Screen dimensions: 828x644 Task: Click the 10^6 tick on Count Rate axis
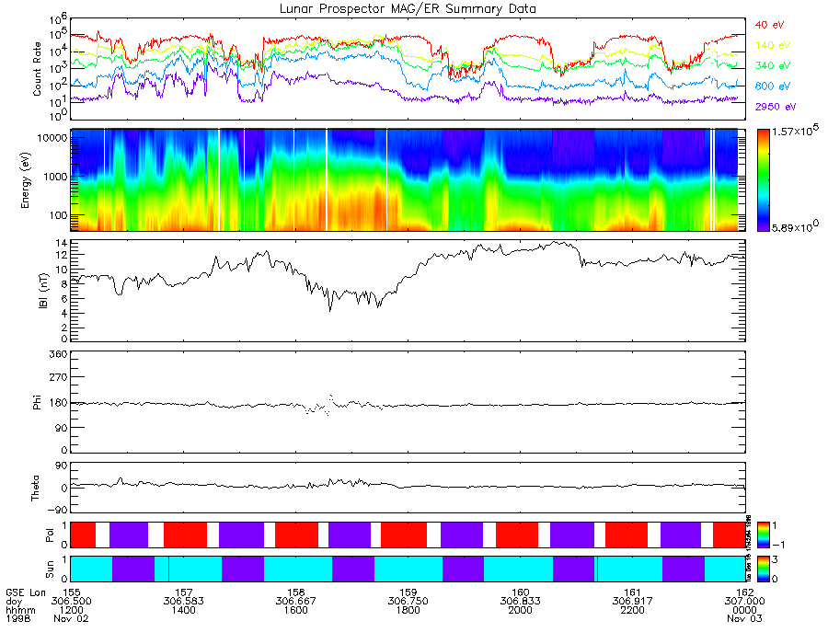click(x=58, y=21)
